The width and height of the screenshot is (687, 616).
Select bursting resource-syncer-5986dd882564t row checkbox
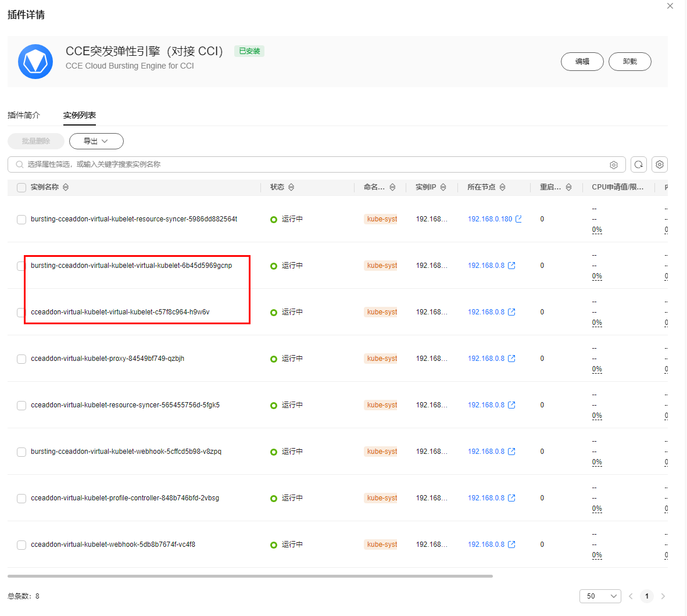[x=22, y=220]
